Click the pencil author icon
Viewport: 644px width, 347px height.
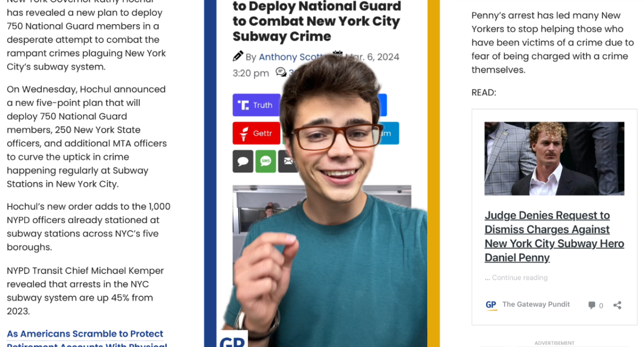click(238, 56)
